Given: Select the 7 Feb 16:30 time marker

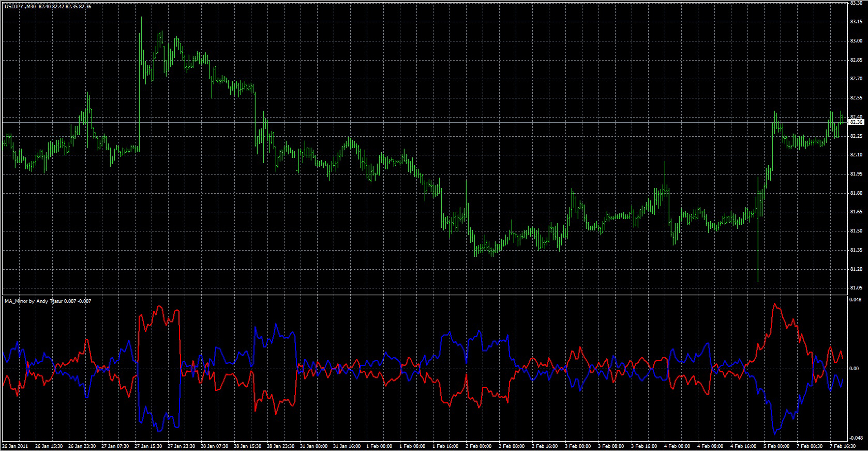Looking at the screenshot, I should pos(843,446).
